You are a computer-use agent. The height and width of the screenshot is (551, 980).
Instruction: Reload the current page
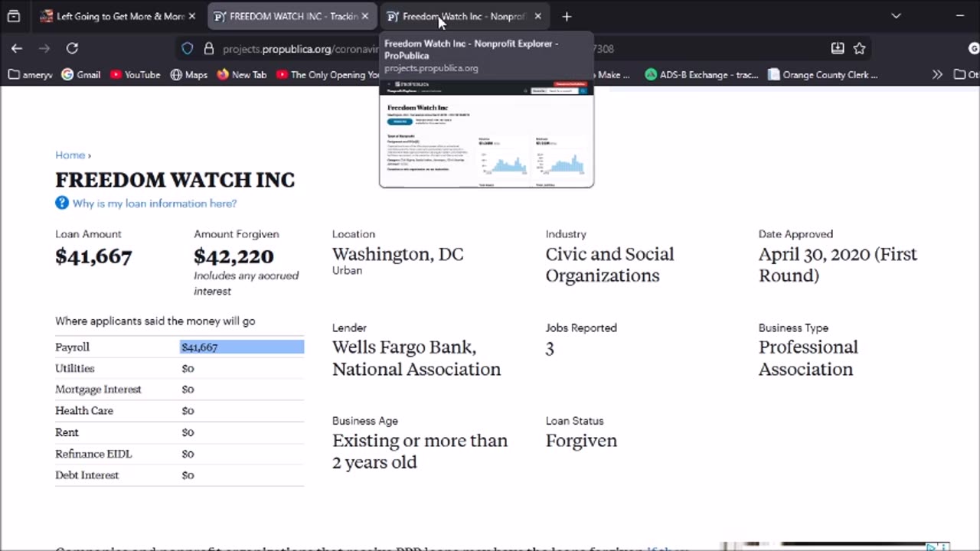click(72, 48)
